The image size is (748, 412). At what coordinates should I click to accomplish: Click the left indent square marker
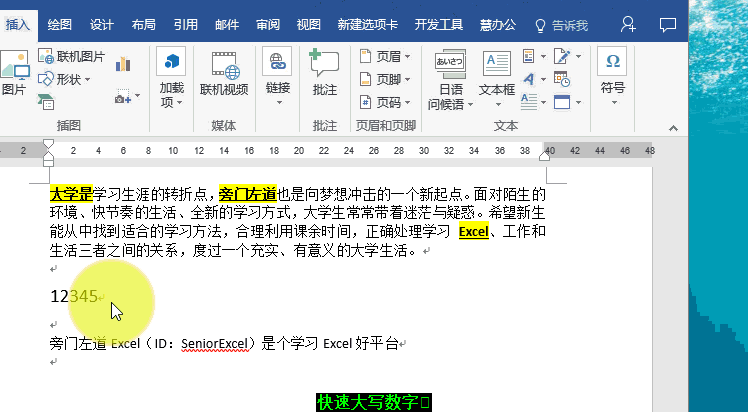pyautogui.click(x=48, y=163)
